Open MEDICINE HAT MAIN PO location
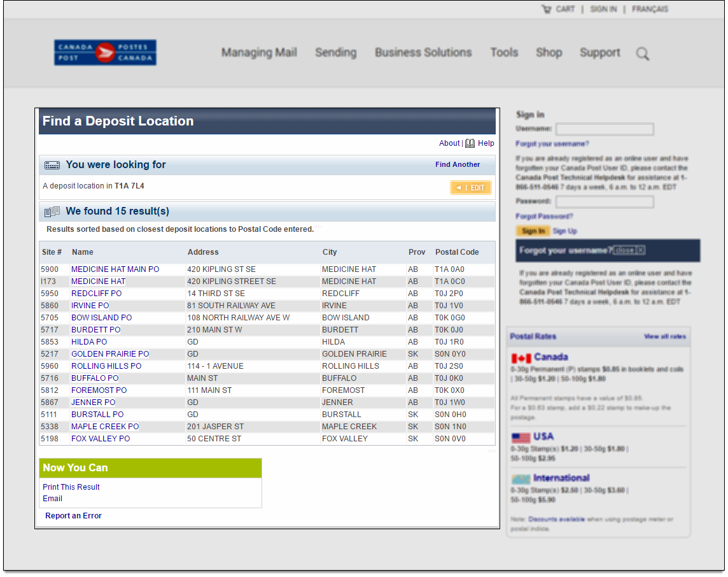 pos(115,269)
